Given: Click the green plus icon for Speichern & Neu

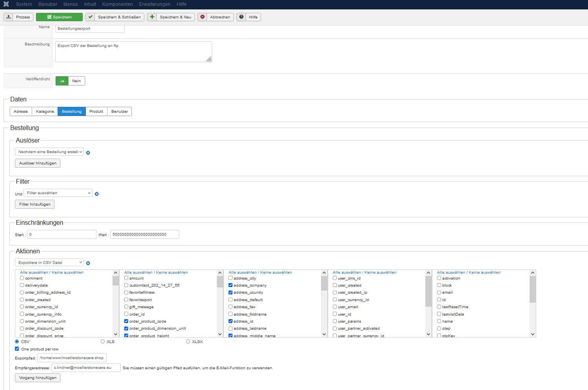Looking at the screenshot, I should 152,17.
